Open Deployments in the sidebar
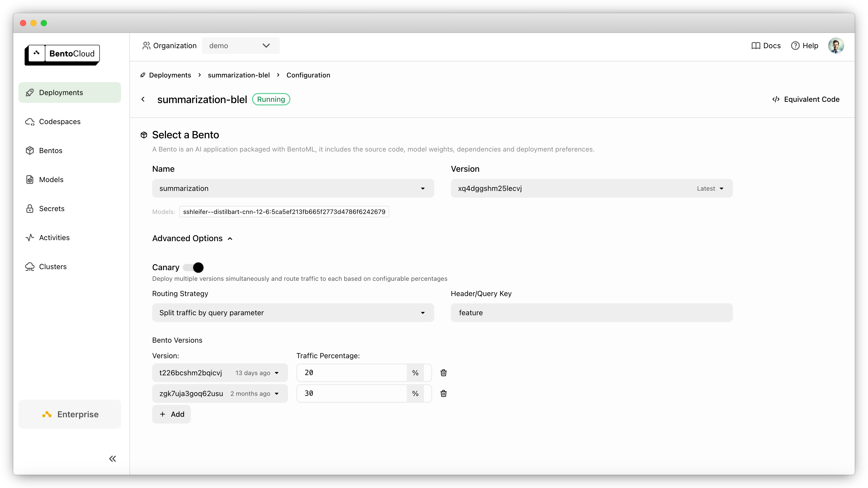 [x=70, y=92]
